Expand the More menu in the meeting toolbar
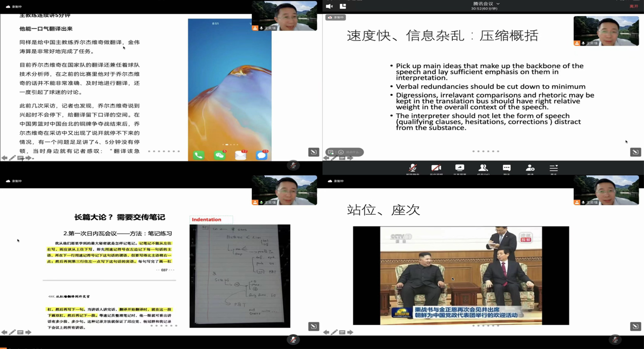Viewport: 644px width, 349px height. click(x=554, y=168)
